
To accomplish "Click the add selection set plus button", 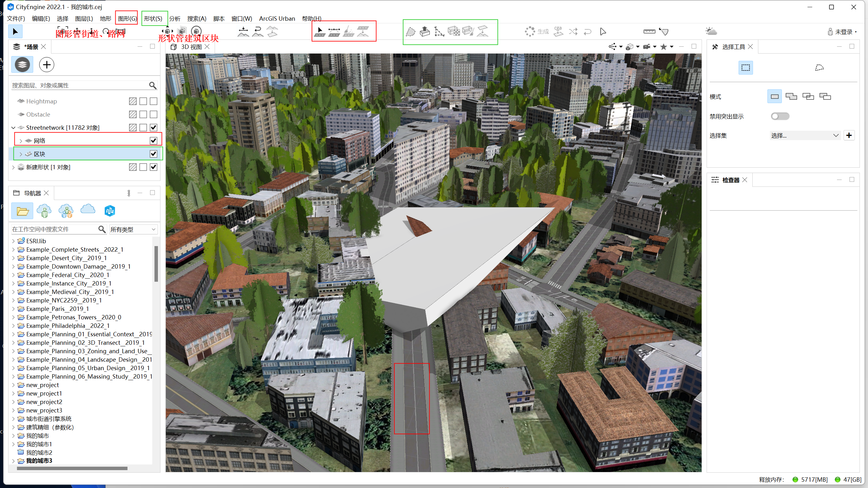I will (849, 135).
